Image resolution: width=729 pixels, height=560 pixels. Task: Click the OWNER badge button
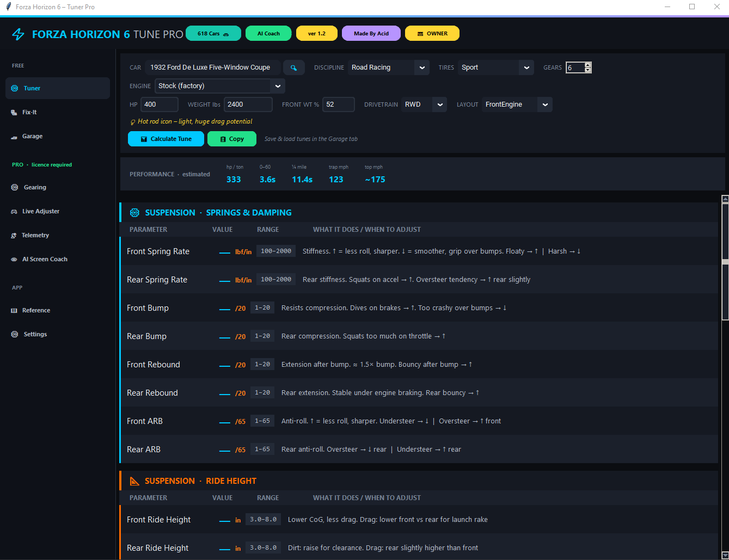[432, 33]
